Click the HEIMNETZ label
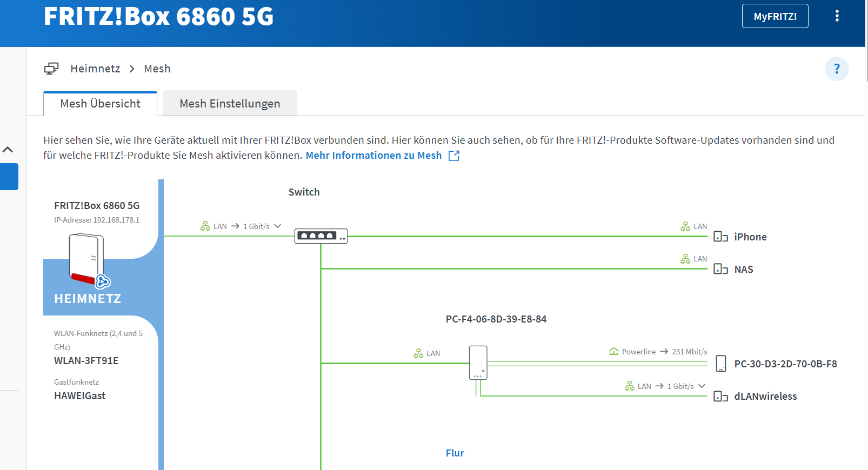 tap(88, 299)
